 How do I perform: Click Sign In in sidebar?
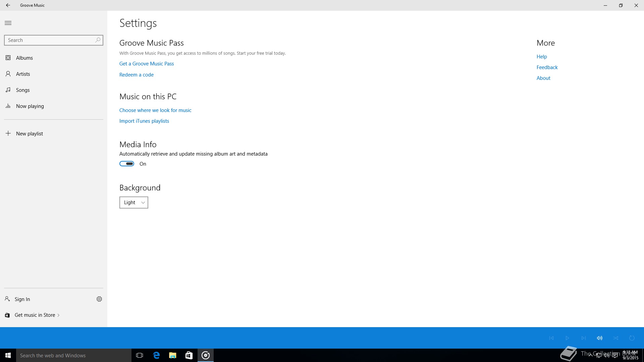click(22, 299)
